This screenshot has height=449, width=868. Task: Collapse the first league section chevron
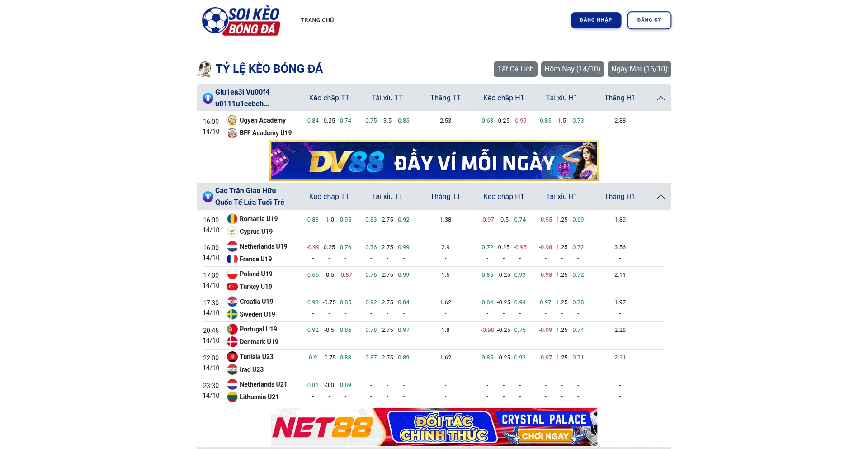[x=660, y=98]
